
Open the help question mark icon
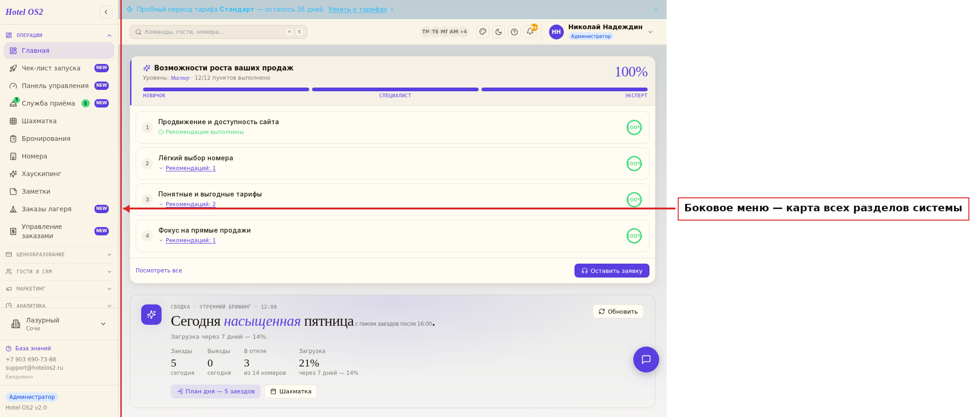point(514,32)
